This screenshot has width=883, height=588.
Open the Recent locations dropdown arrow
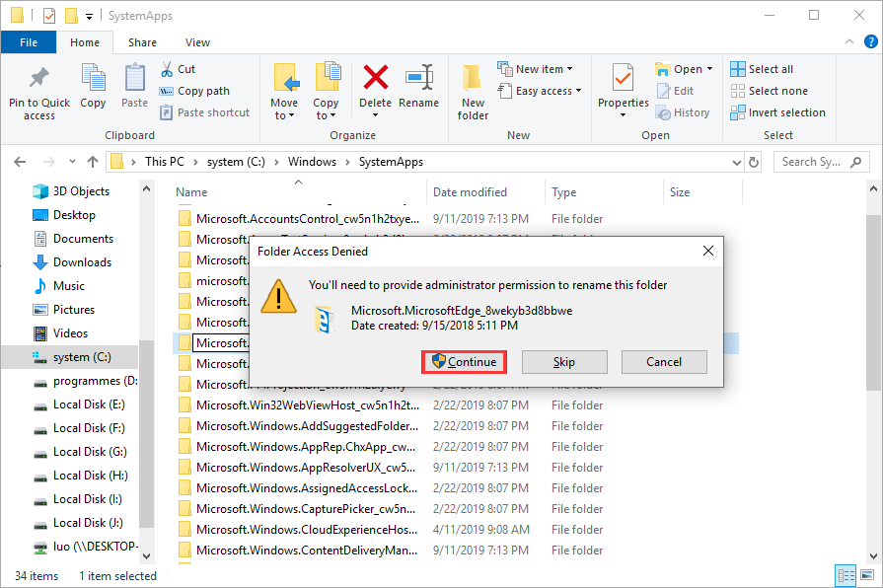tap(72, 162)
